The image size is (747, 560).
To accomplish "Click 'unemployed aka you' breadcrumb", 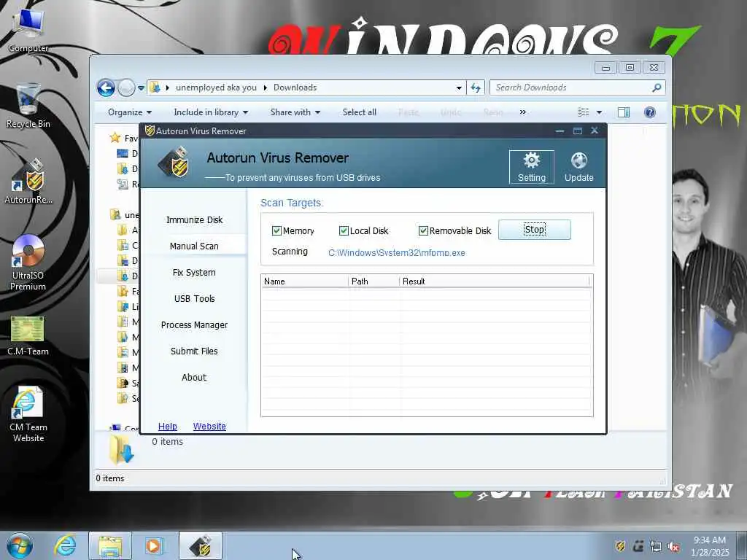I will pos(216,87).
